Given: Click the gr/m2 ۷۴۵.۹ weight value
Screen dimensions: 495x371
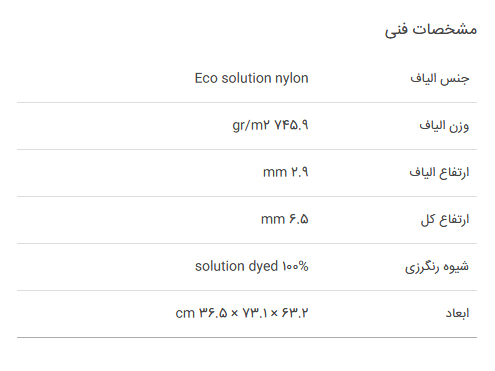Looking at the screenshot, I should click(270, 125).
